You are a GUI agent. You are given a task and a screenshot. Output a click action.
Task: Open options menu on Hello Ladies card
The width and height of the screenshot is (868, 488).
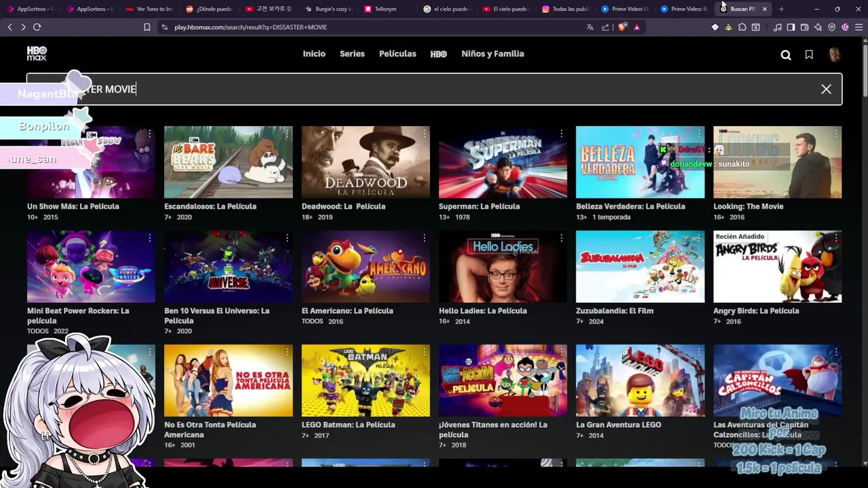tap(561, 238)
